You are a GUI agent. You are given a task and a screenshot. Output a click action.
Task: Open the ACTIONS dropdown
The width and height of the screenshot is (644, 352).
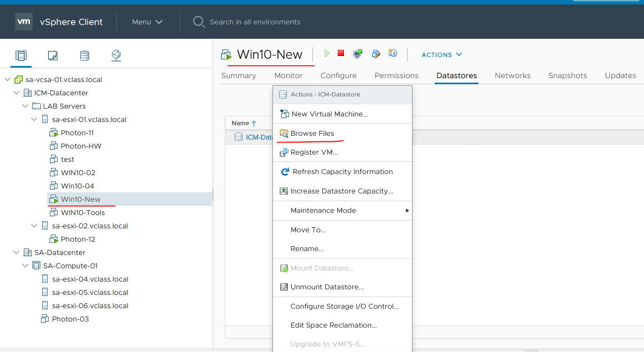pyautogui.click(x=442, y=55)
